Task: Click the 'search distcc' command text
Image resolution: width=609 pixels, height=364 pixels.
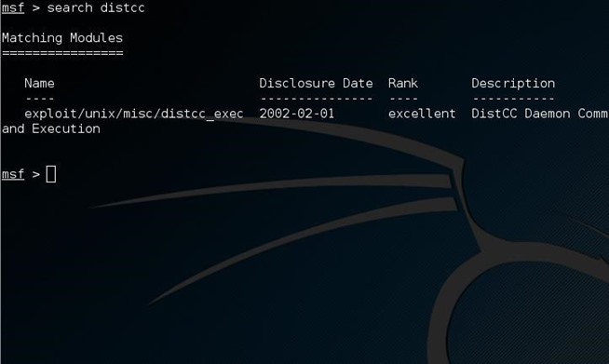Action: (96, 7)
